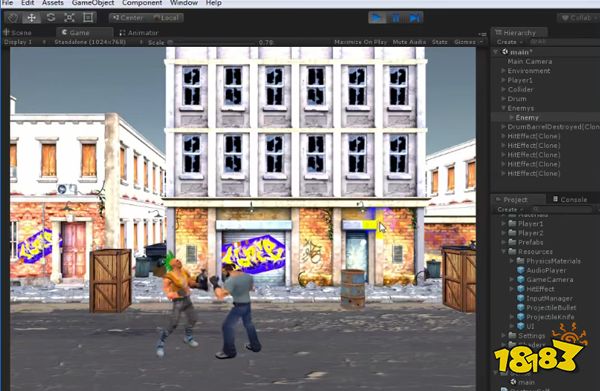Open the Window menu
Screen dimensions: 600x391
[x=184, y=3]
